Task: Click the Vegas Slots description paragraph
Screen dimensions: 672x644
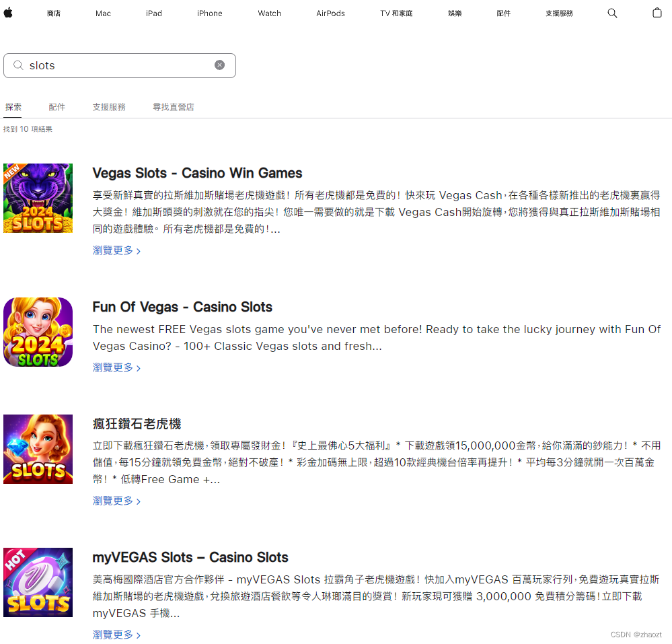Action: [377, 212]
